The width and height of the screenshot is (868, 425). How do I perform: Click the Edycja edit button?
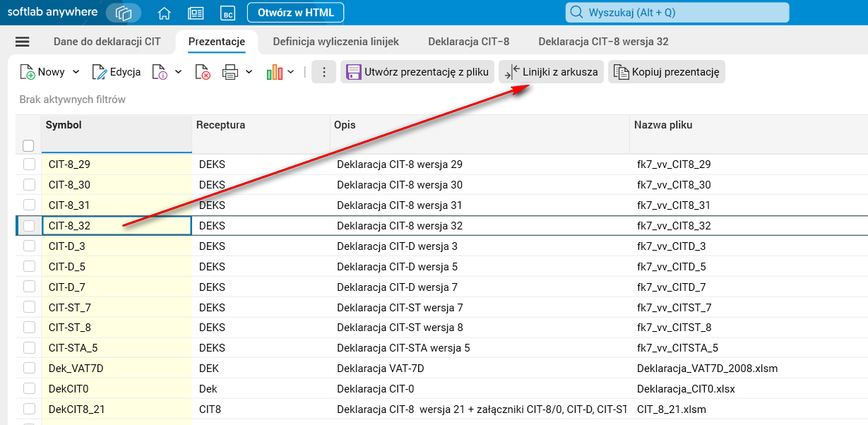(x=116, y=72)
